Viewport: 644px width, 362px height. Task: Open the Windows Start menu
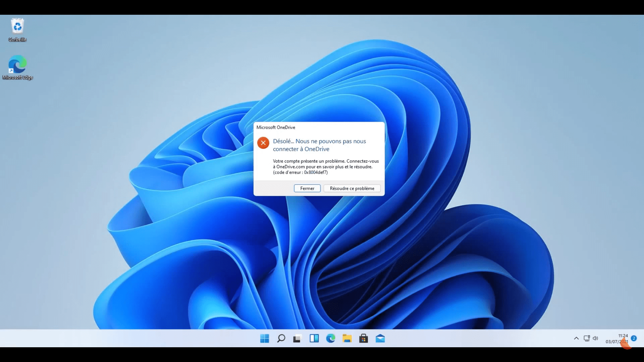[x=265, y=339]
